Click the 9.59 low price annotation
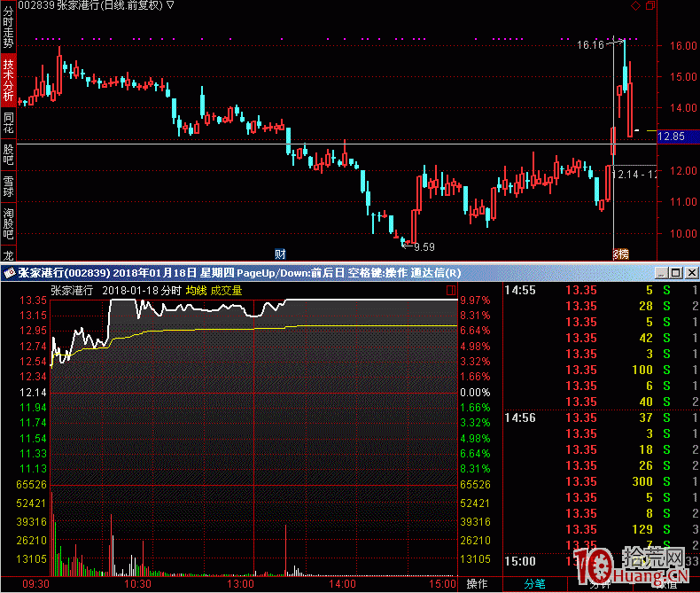700x593 pixels. click(x=424, y=247)
